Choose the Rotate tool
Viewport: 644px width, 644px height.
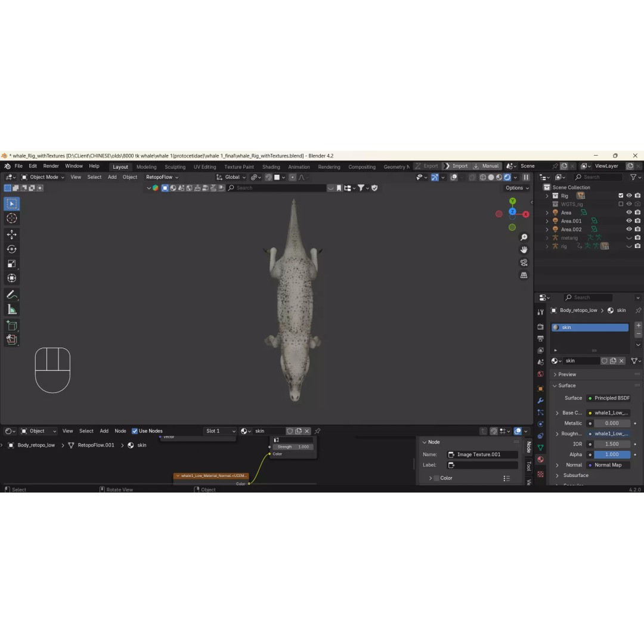coord(11,249)
